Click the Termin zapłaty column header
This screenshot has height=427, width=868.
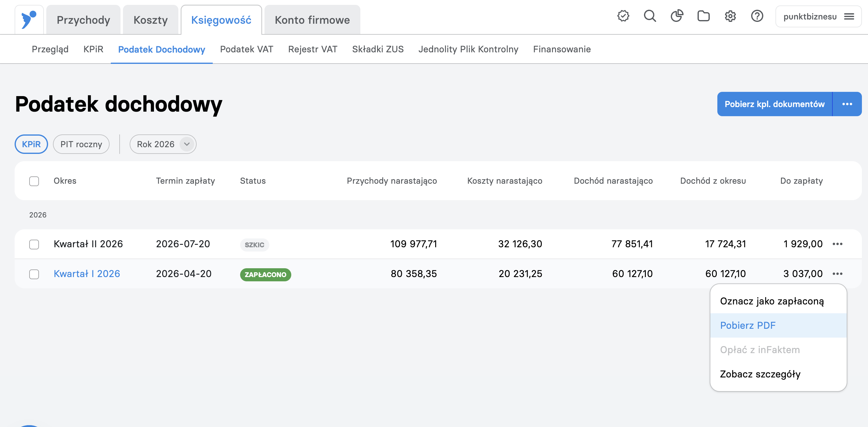(x=185, y=181)
